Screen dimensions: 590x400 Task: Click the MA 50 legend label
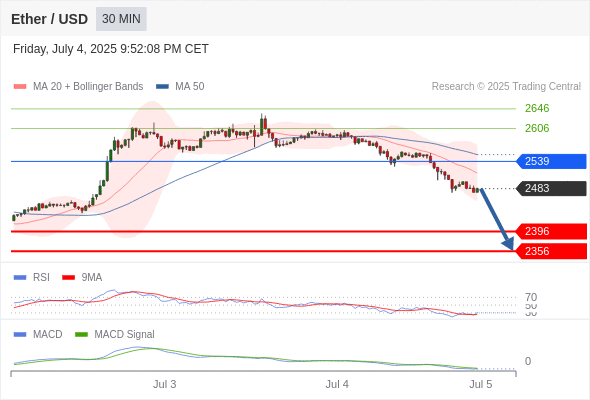pyautogui.click(x=190, y=87)
